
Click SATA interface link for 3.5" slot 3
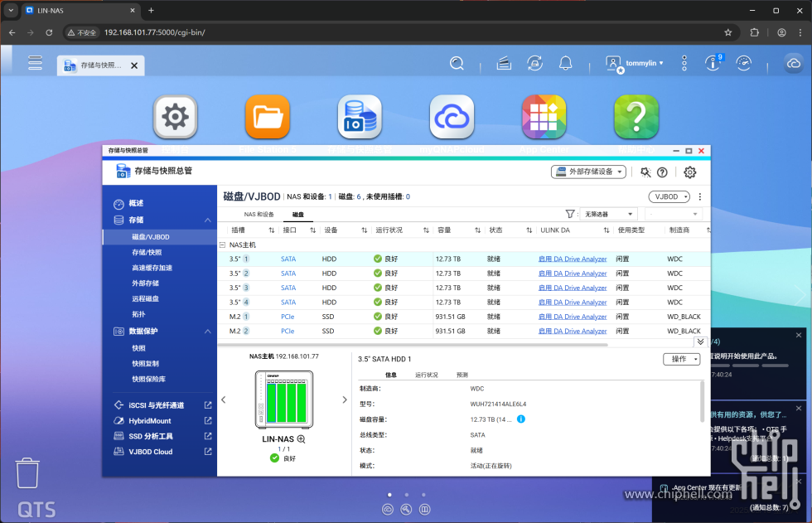click(x=288, y=288)
